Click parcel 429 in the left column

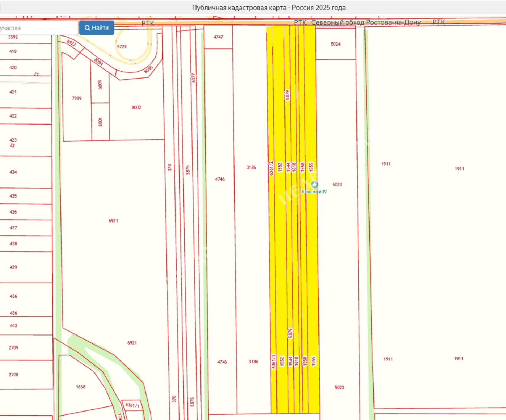click(x=13, y=267)
